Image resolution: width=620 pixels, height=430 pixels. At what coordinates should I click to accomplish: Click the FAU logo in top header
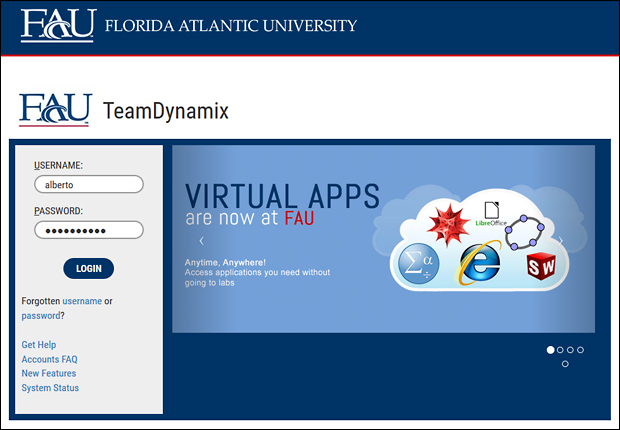point(58,24)
